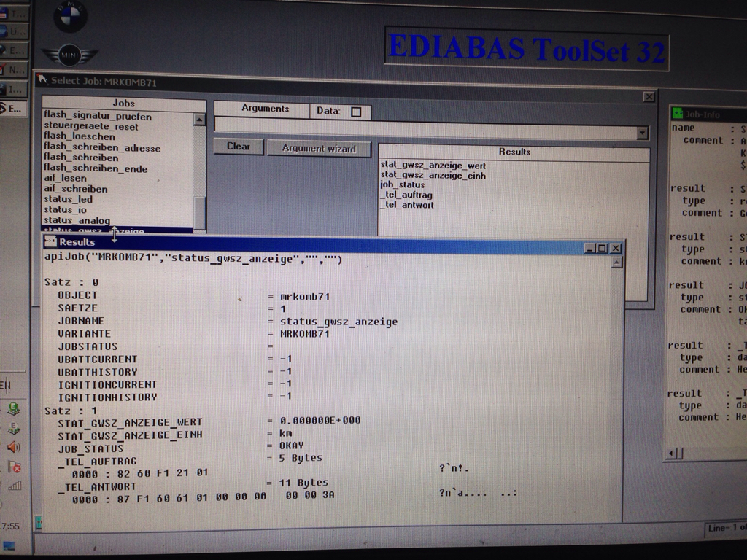Select job status_led
This screenshot has height=560, width=747.
click(68, 199)
